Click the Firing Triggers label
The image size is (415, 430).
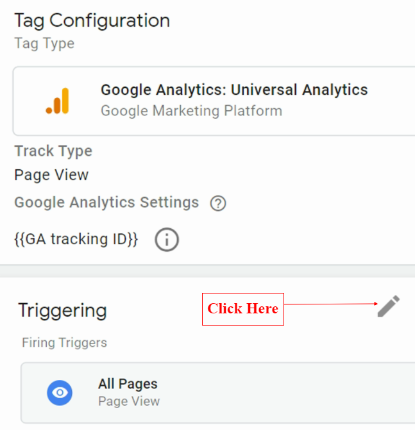coord(64,343)
